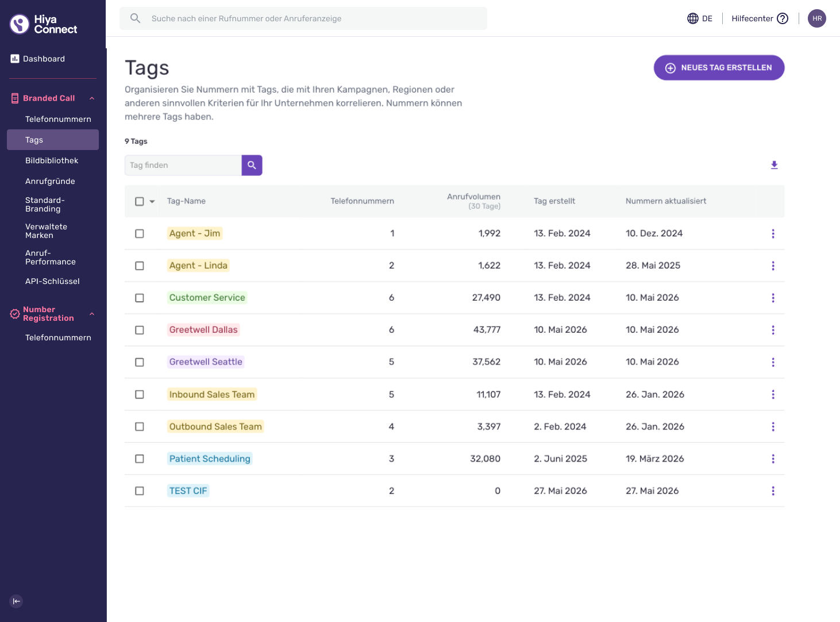
Task: Toggle the select-all checkbox in table header
Action: click(x=140, y=201)
